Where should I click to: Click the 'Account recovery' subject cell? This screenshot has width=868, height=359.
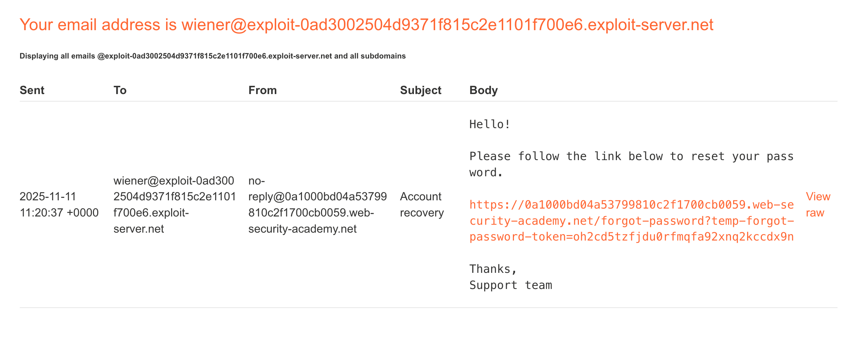(x=421, y=204)
